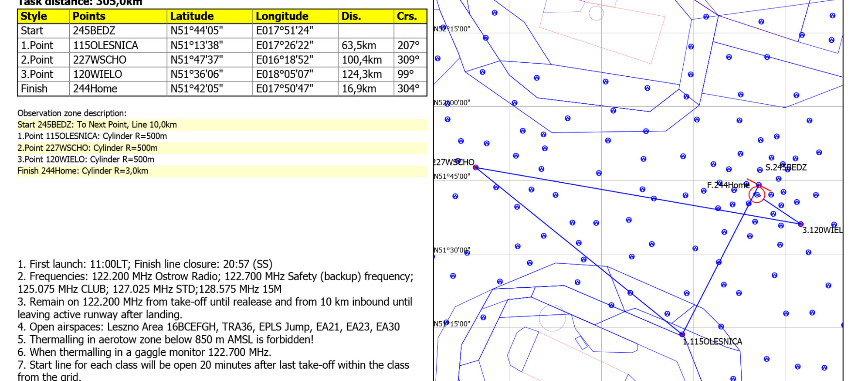Click the Finish row label in the table
This screenshot has width=868, height=381.
click(x=34, y=89)
